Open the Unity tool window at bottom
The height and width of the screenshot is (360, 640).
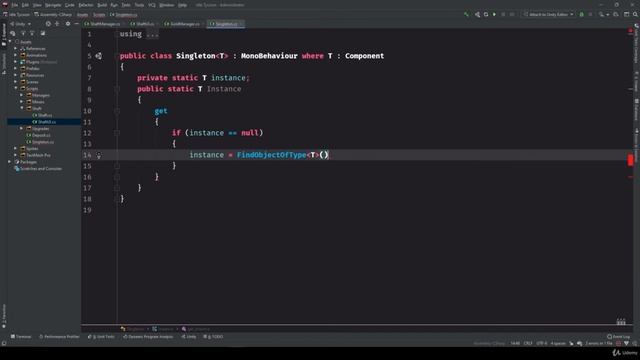189,337
